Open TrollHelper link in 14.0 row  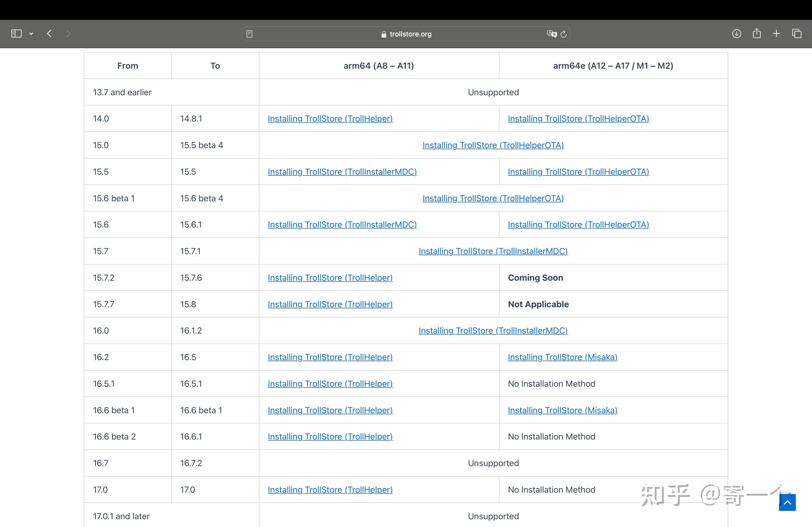click(330, 119)
